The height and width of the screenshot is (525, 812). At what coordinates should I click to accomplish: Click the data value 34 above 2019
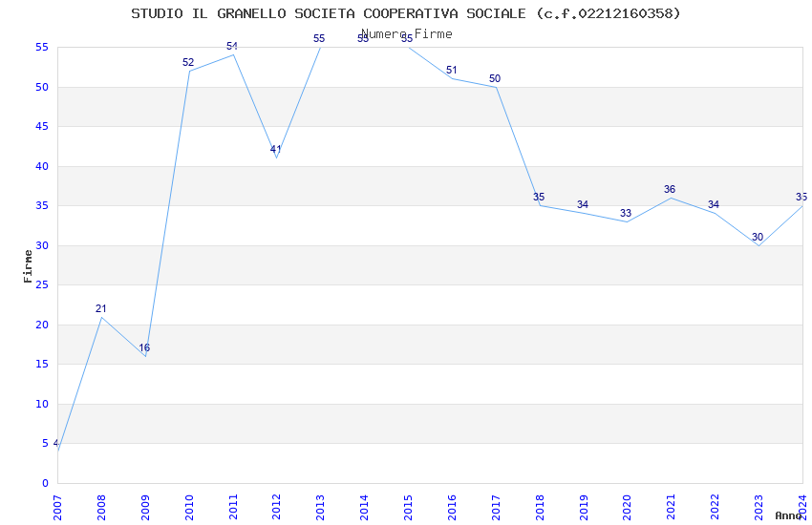[x=583, y=205]
